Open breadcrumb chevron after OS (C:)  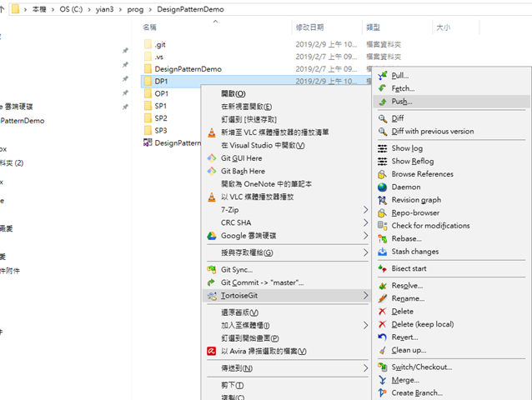[x=89, y=9]
